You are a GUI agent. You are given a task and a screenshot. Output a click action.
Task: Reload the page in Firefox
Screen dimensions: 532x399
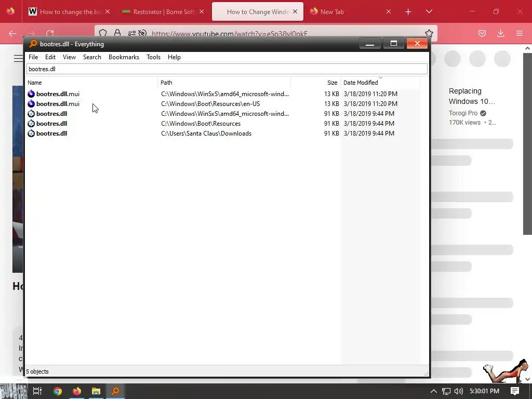coord(50,33)
